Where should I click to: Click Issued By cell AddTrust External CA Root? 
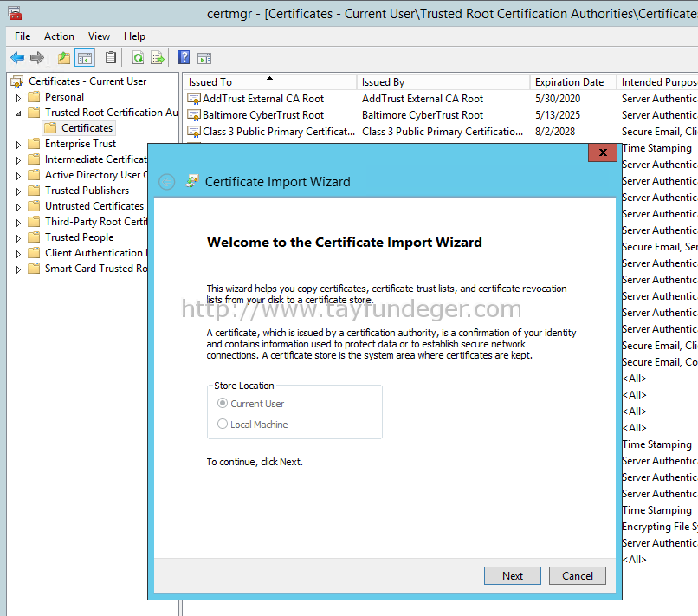tap(423, 99)
